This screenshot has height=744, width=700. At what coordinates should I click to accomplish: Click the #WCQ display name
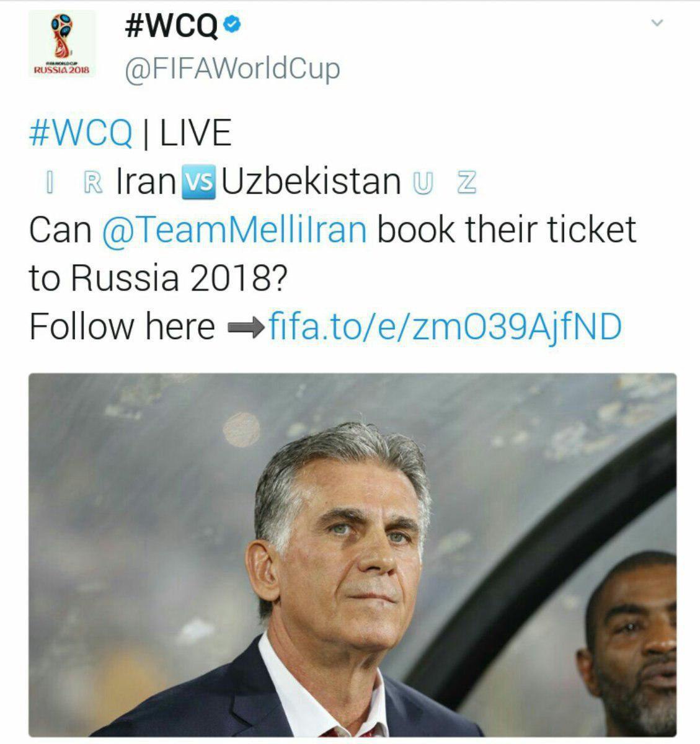(172, 27)
